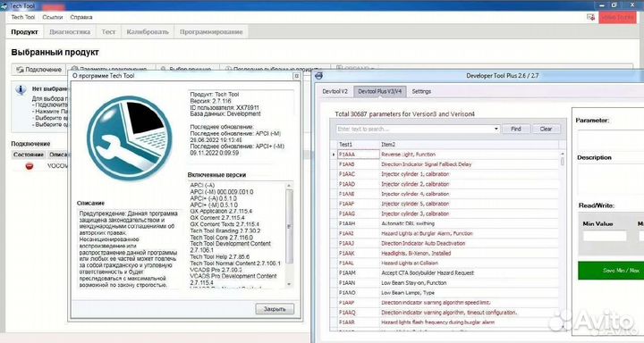
Task: Expand the parameter search combo box arrow
Action: pos(496,129)
